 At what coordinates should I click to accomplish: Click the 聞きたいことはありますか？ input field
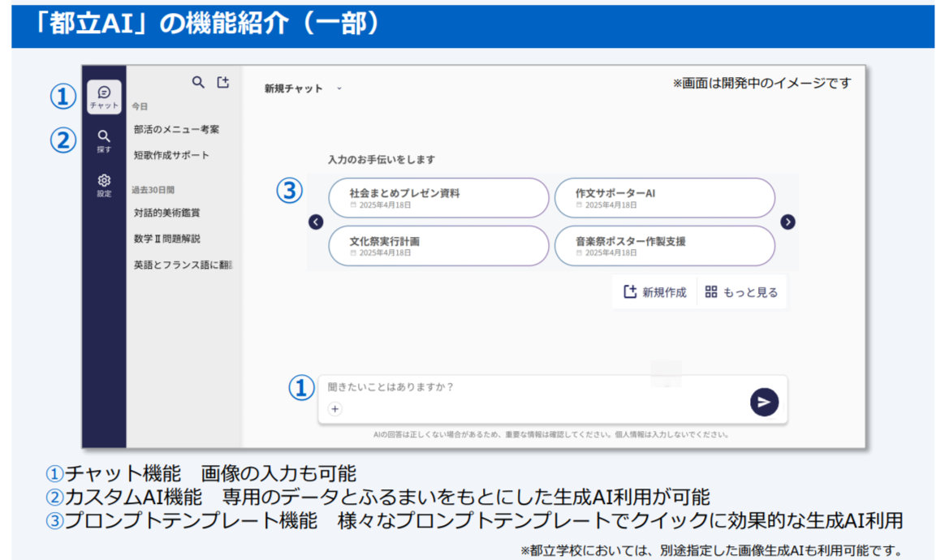pos(528,388)
